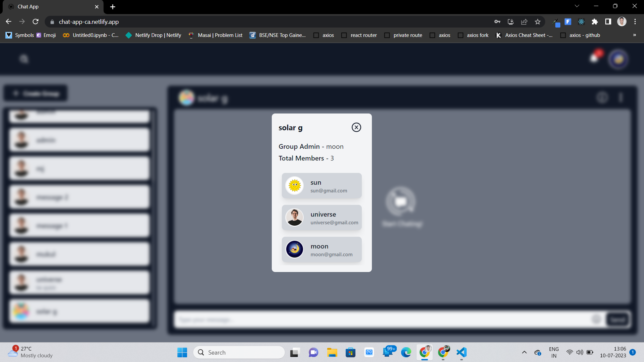Open saved passwords key icon
The image size is (644, 362).
point(497,22)
